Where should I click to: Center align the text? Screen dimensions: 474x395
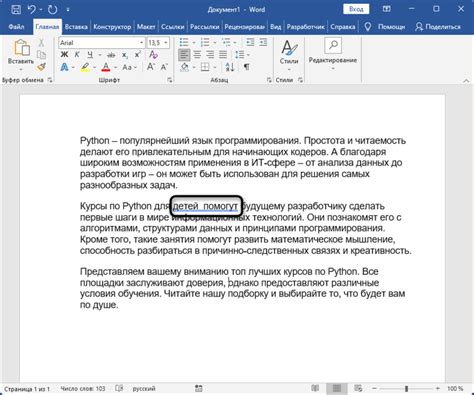tap(197, 55)
